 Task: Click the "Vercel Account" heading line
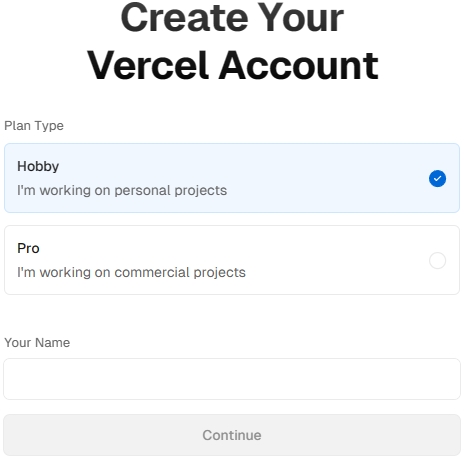tap(233, 65)
